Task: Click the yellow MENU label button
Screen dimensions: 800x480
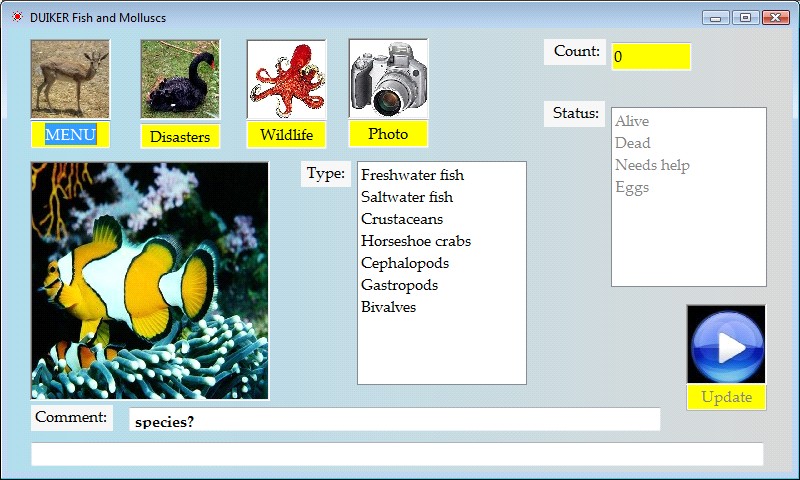Action: (x=70, y=135)
